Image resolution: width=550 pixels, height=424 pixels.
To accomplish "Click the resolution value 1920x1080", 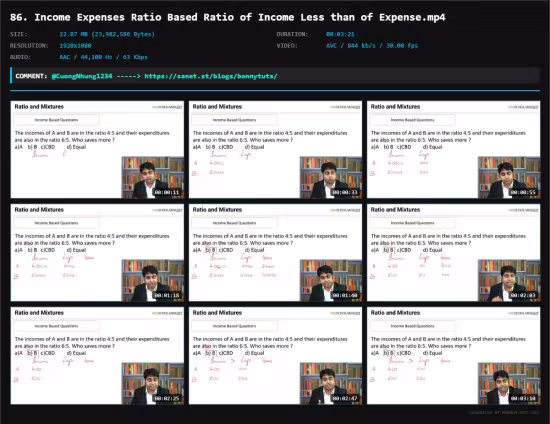I will coord(75,46).
